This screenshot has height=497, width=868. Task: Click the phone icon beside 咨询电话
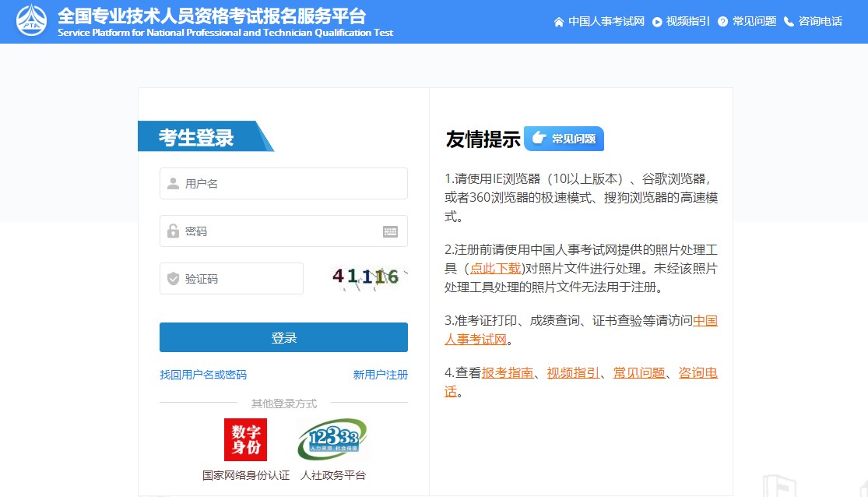tap(788, 22)
